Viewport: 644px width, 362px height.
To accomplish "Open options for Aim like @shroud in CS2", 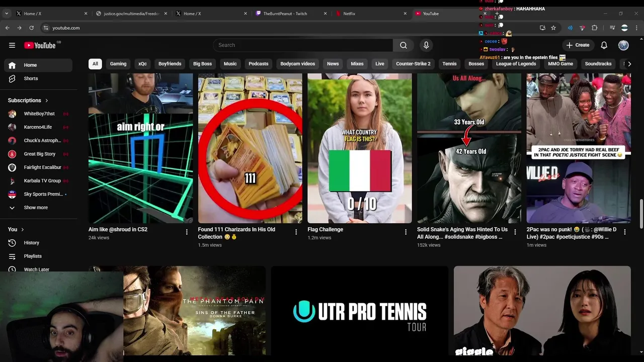I will click(x=187, y=232).
